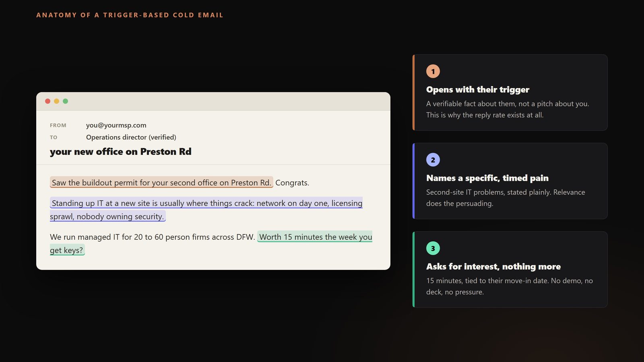644x362 pixels.
Task: Click the red close dot in email window
Action: point(47,101)
